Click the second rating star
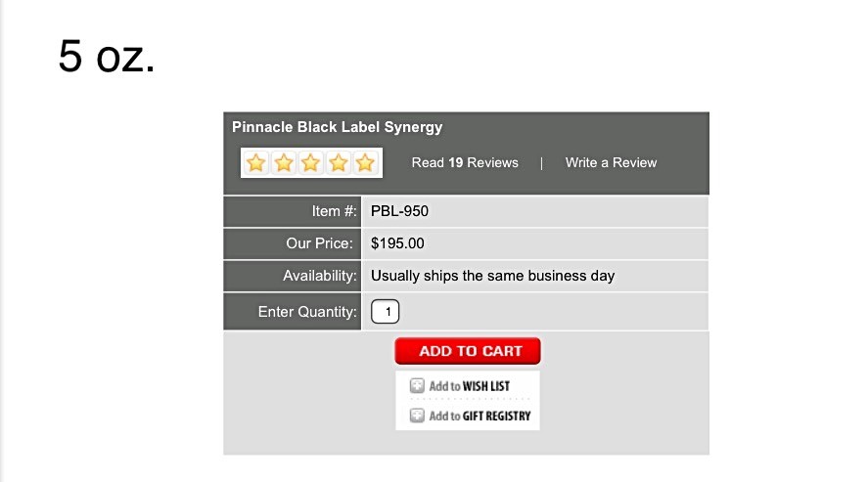868x482 pixels. tap(284, 163)
